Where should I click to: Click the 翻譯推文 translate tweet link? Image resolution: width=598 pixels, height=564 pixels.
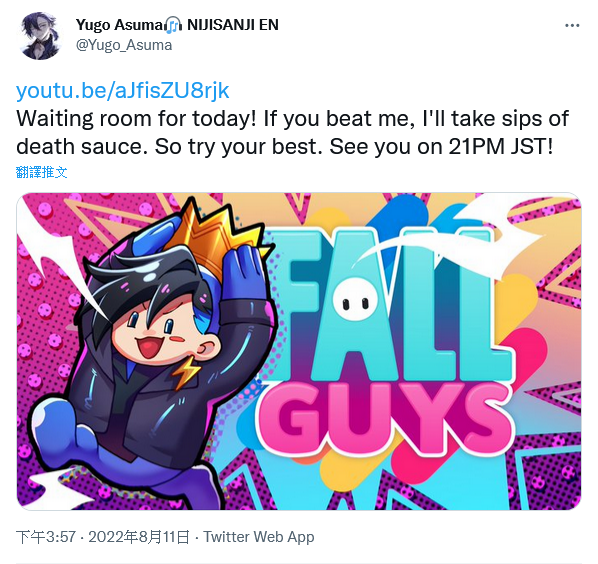tap(42, 172)
